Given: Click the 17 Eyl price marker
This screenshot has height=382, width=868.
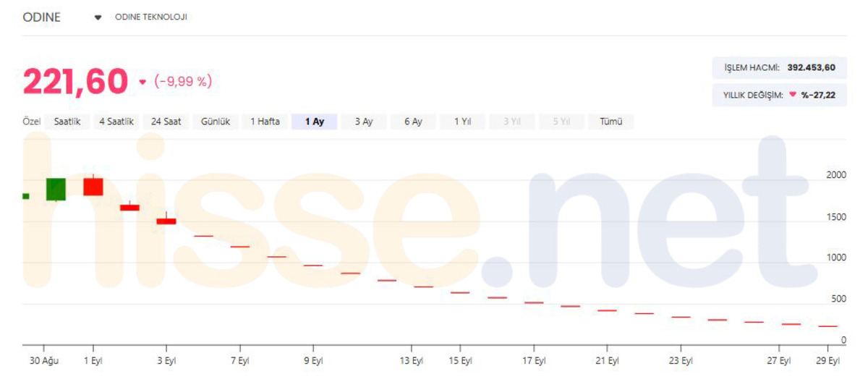Looking at the screenshot, I should pos(534,302).
